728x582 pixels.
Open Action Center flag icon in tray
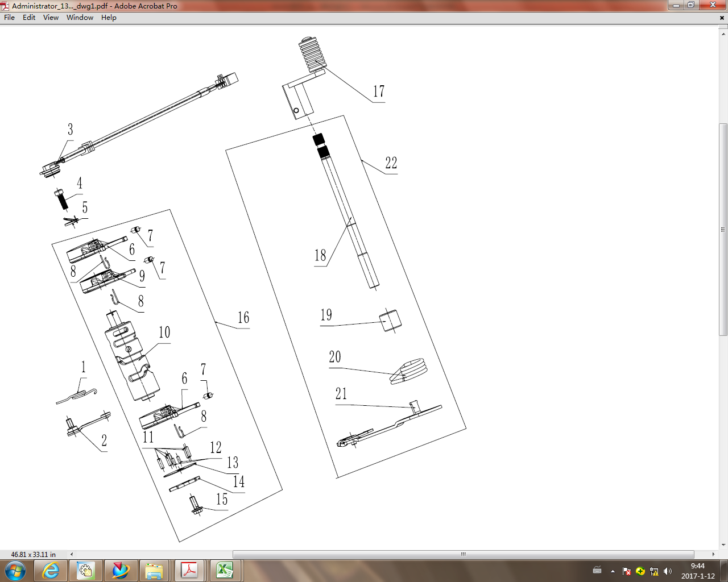[x=627, y=571]
